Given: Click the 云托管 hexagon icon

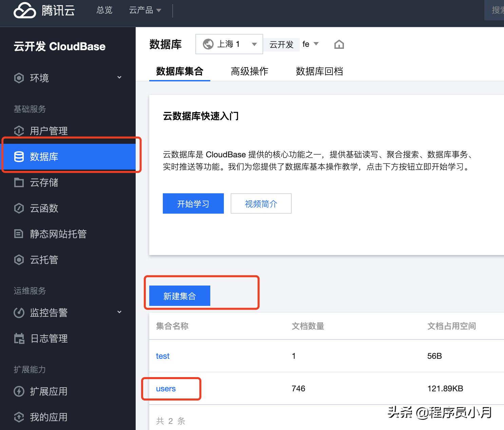Looking at the screenshot, I should pos(19,260).
